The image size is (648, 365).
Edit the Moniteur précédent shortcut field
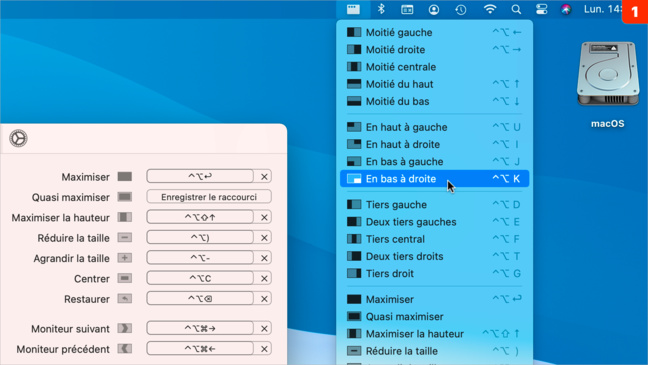(200, 349)
